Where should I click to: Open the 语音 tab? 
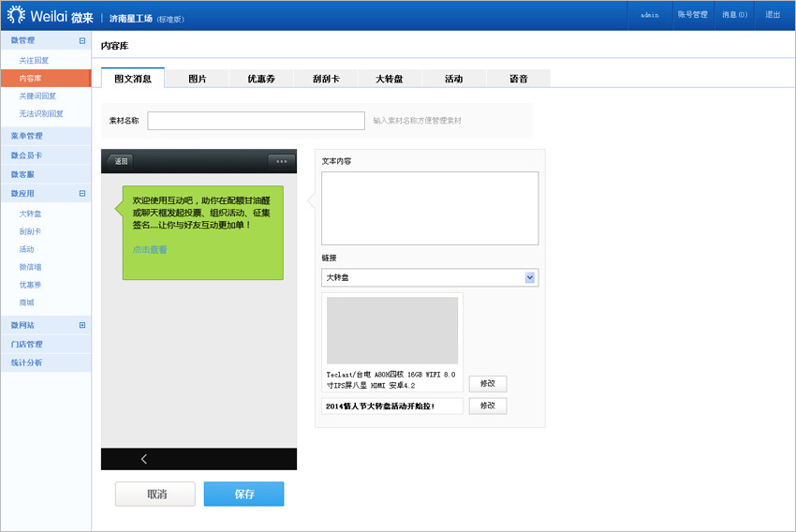(518, 79)
